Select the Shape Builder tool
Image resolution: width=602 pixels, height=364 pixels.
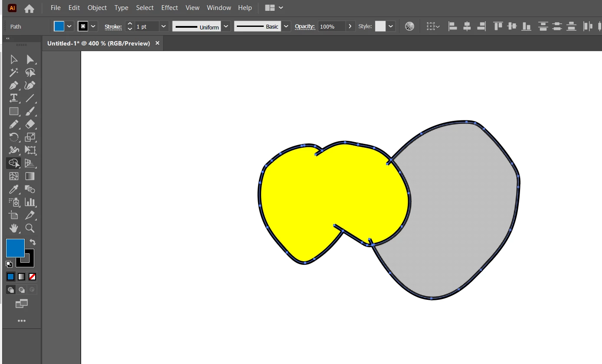click(14, 163)
